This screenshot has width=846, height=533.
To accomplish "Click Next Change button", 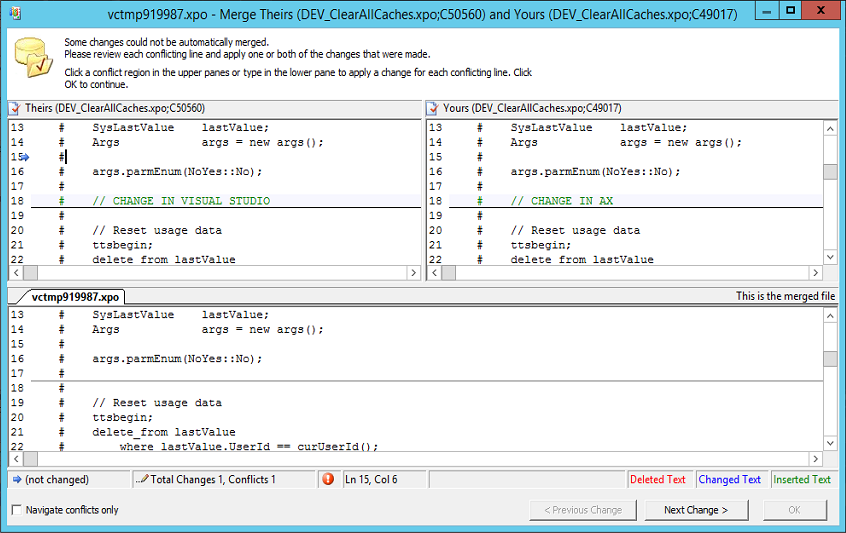I will 695,510.
